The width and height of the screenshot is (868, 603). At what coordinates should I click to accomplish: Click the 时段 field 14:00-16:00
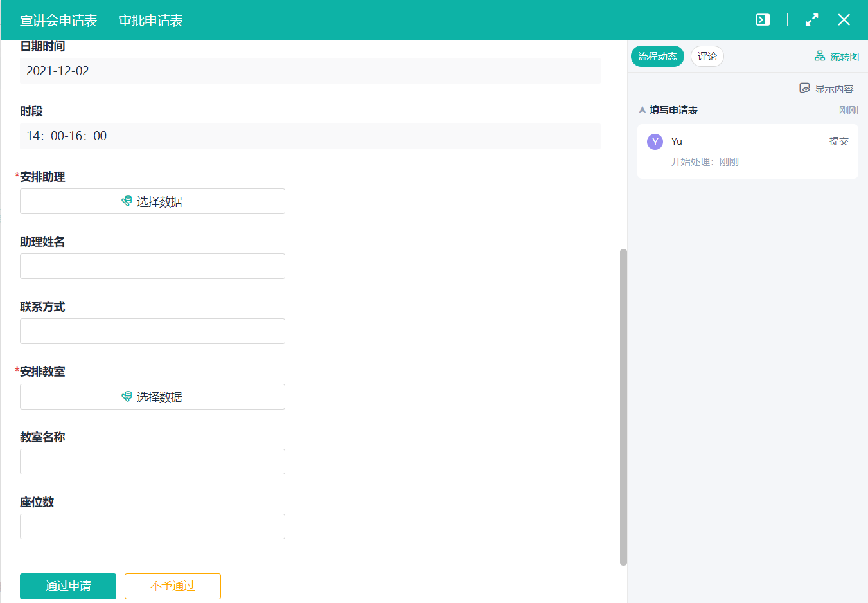coord(310,136)
